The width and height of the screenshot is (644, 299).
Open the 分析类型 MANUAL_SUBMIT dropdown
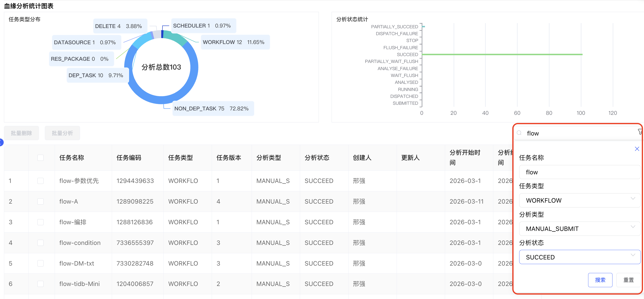tap(580, 229)
